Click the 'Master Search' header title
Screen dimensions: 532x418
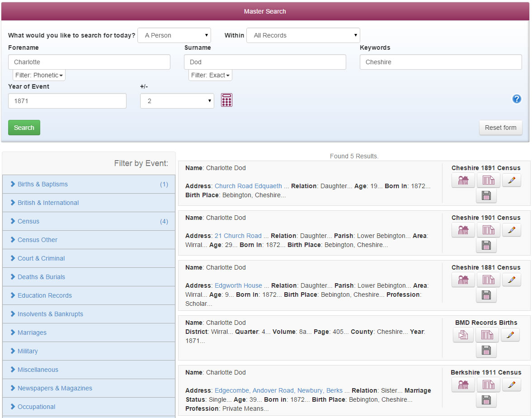tap(265, 12)
